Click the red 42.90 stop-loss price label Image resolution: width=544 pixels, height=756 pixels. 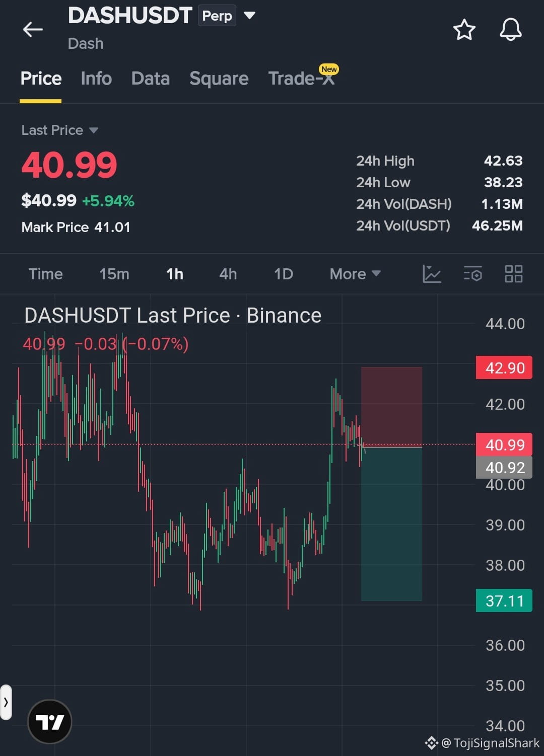tap(504, 367)
